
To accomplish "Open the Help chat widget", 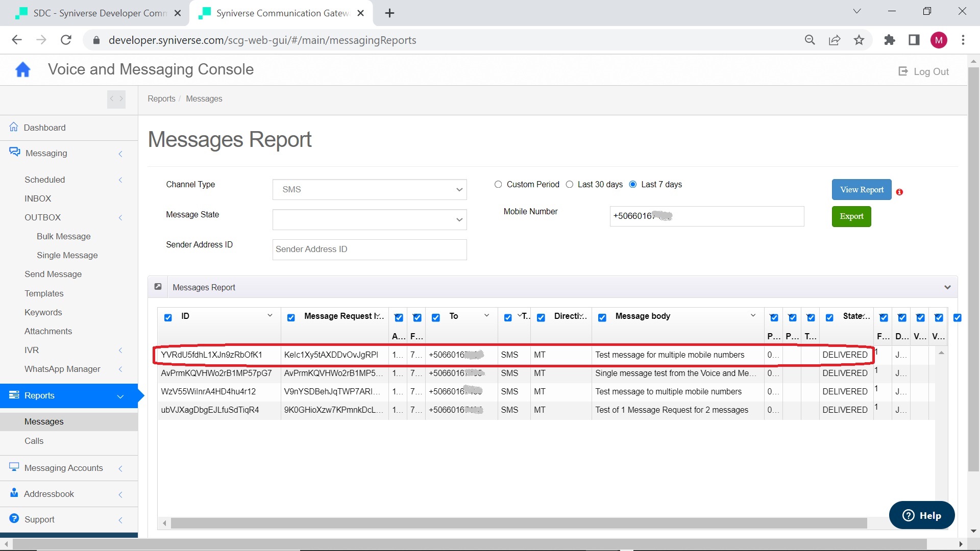I will pos(922,515).
